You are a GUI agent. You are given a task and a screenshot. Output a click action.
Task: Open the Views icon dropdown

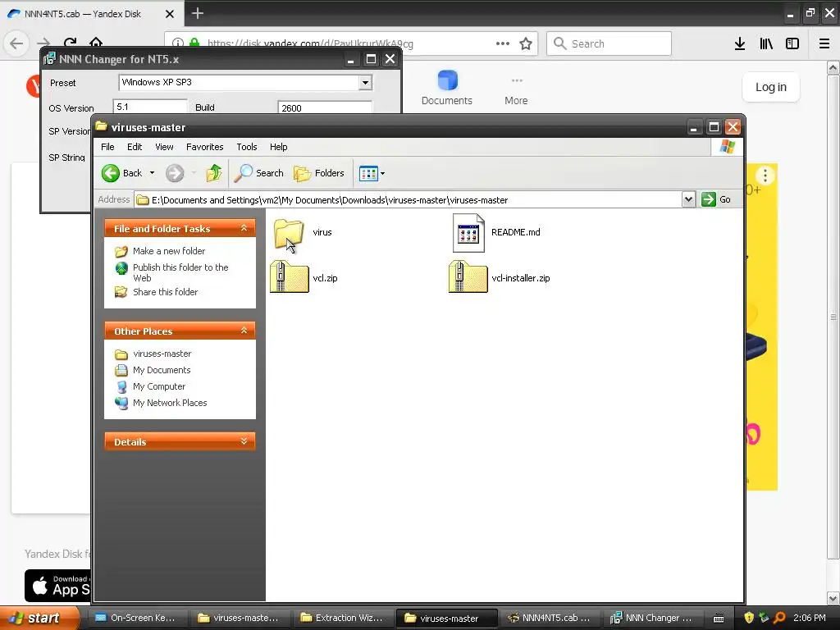tap(372, 173)
